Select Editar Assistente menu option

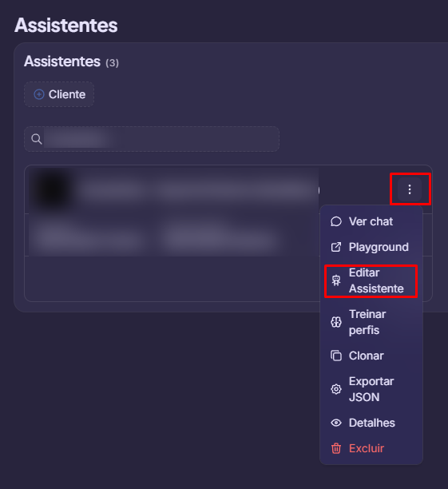click(x=371, y=280)
